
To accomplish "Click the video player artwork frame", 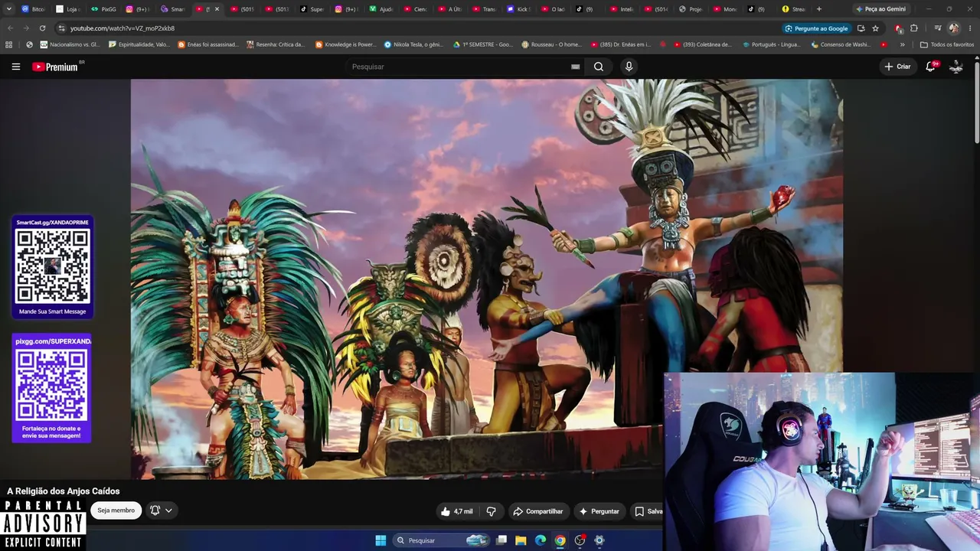I will pos(486,279).
